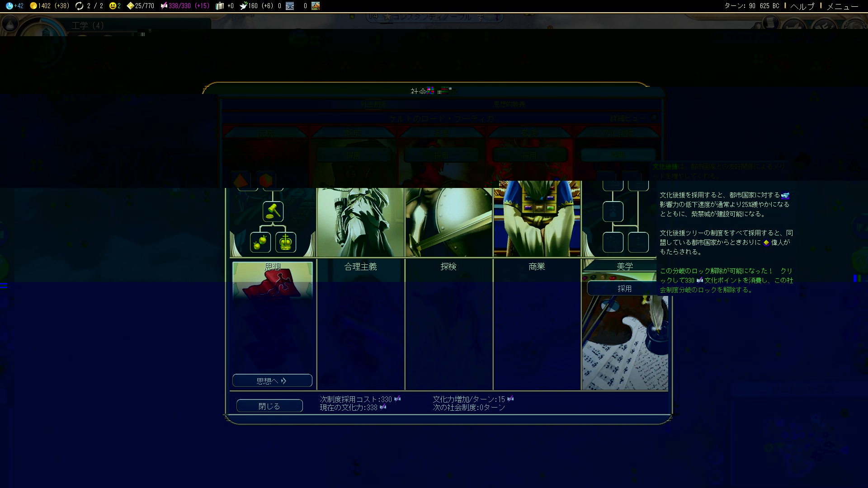Select the bottom-right dark Patronage policy slot
The height and width of the screenshot is (488, 868).
coord(638,242)
